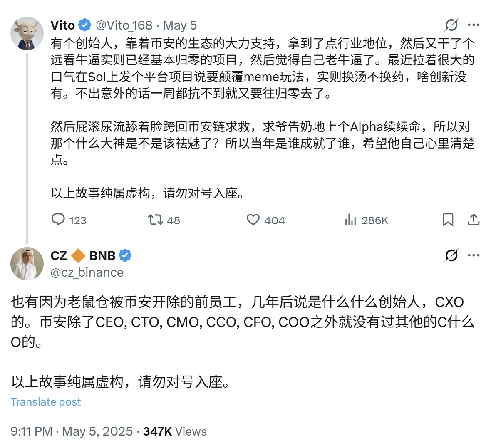This screenshot has width=491, height=448.
Task: Click the reply count 123
Action: tap(77, 220)
